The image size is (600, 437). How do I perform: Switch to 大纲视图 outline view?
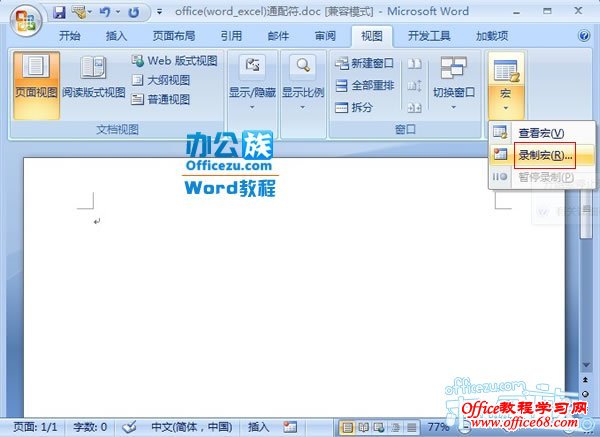click(161, 80)
